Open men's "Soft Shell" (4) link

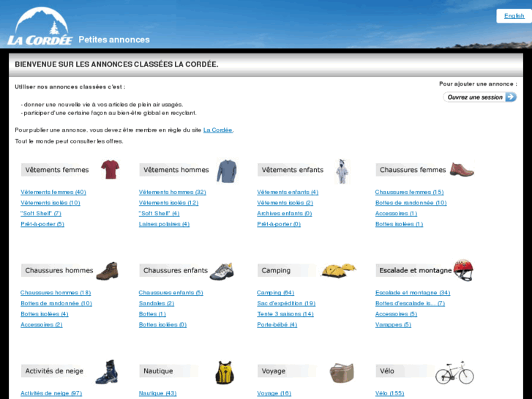[x=159, y=213]
